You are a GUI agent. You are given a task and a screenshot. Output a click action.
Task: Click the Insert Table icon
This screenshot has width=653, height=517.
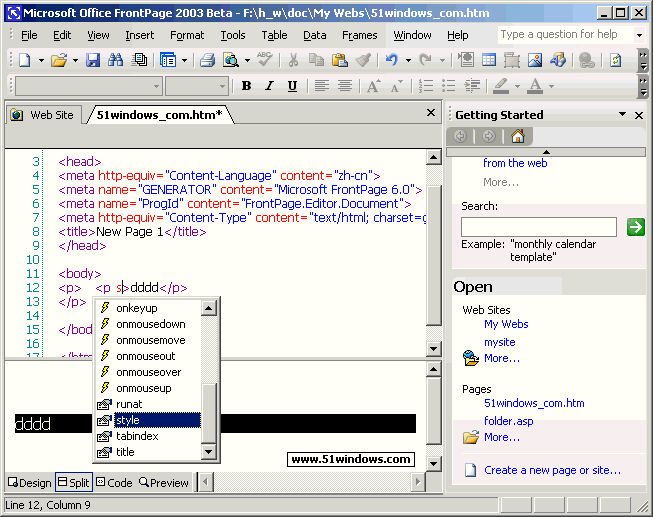(x=488, y=60)
